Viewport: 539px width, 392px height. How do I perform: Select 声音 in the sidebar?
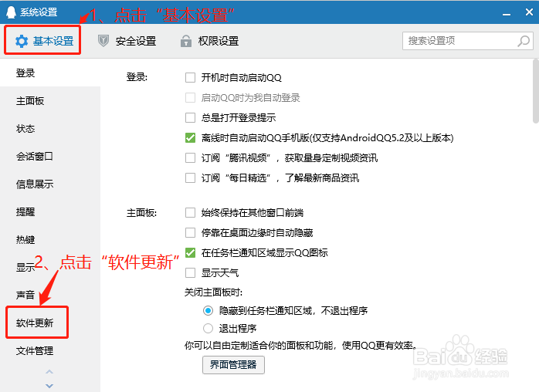click(x=50, y=295)
